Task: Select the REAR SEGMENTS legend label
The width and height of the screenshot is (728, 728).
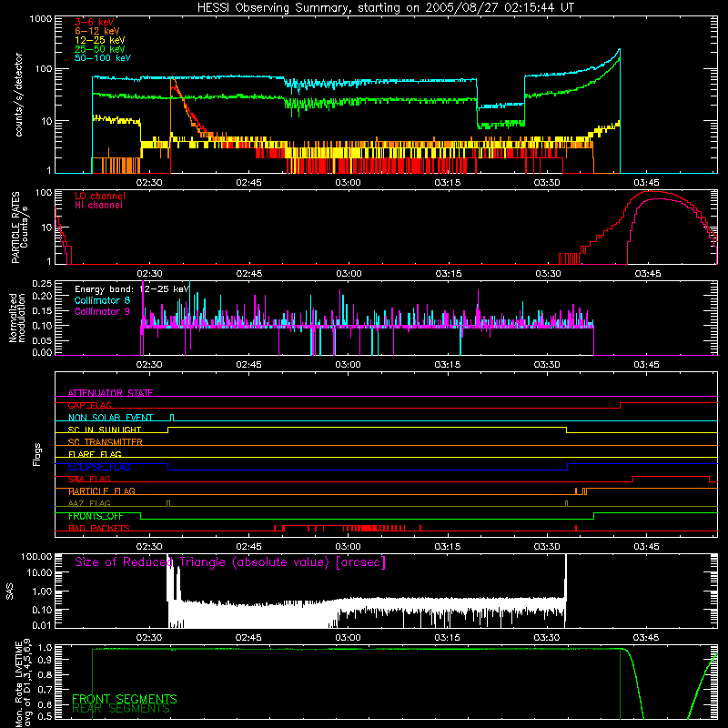Action: point(121,709)
